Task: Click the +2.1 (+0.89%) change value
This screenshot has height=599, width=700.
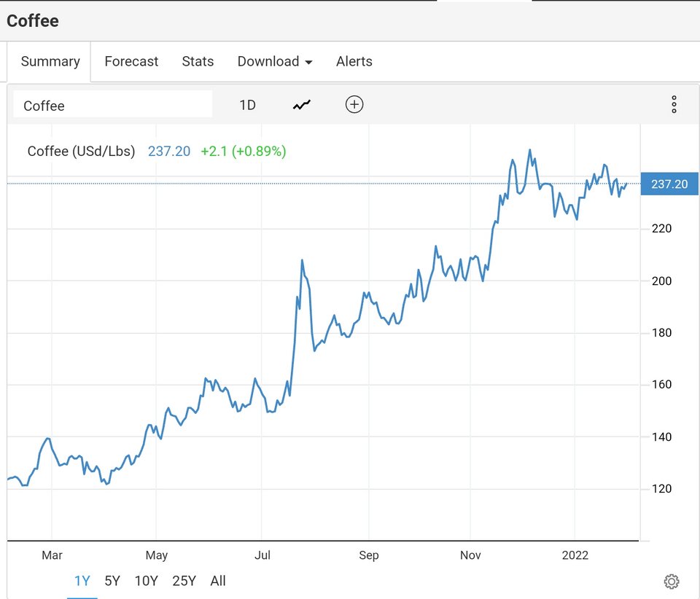Action: pyautogui.click(x=244, y=151)
